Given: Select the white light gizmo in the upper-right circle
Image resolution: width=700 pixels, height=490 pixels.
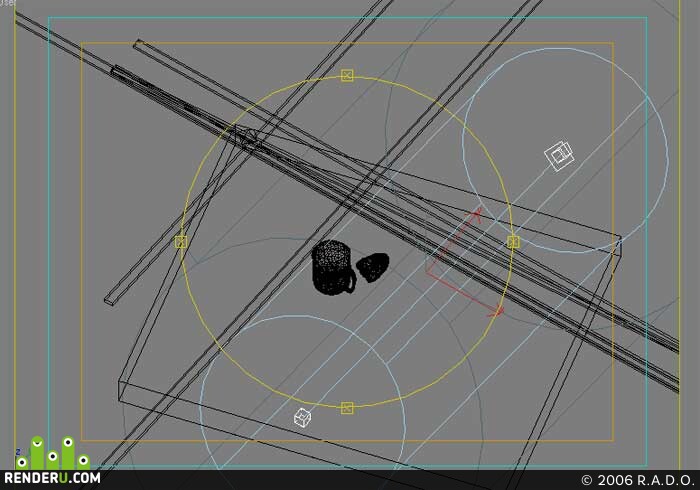Looking at the screenshot, I should pyautogui.click(x=559, y=155).
